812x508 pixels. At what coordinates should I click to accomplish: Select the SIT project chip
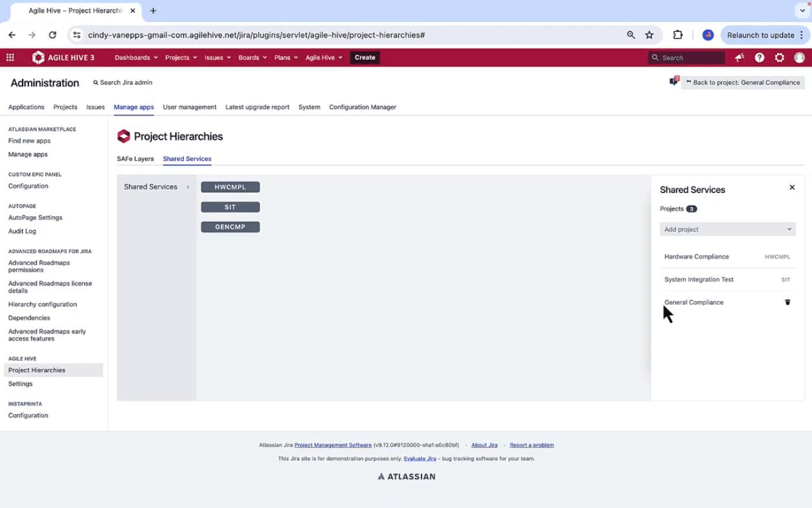(230, 207)
